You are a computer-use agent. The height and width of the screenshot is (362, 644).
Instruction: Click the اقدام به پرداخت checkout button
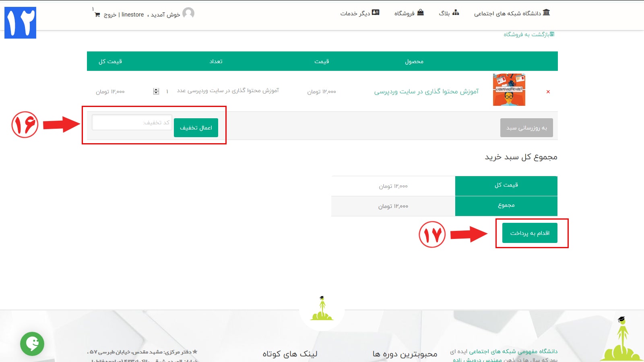click(x=530, y=233)
